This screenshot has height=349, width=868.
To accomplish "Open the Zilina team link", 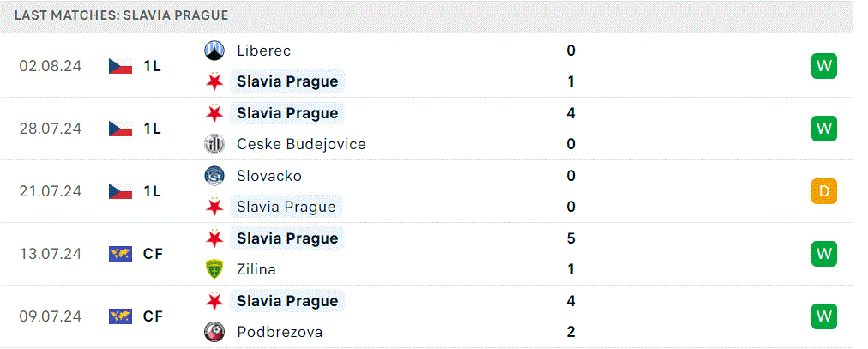I will pos(256,269).
